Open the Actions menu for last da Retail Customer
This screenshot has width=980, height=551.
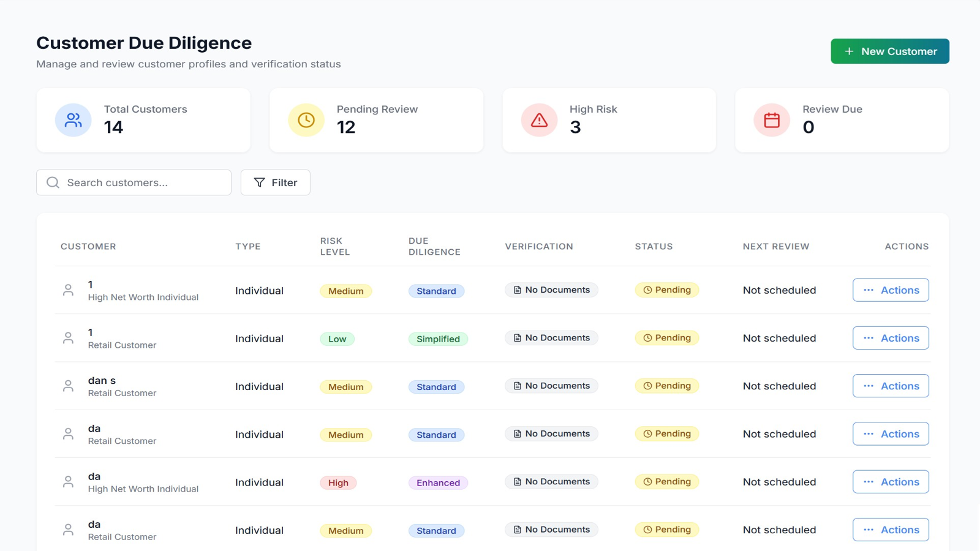click(891, 530)
